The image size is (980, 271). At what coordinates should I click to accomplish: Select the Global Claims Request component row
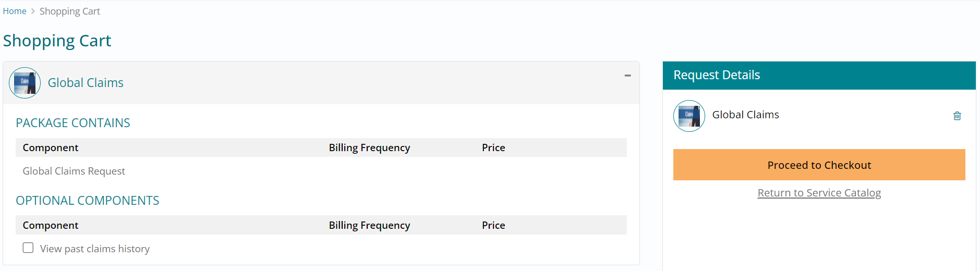tap(74, 171)
